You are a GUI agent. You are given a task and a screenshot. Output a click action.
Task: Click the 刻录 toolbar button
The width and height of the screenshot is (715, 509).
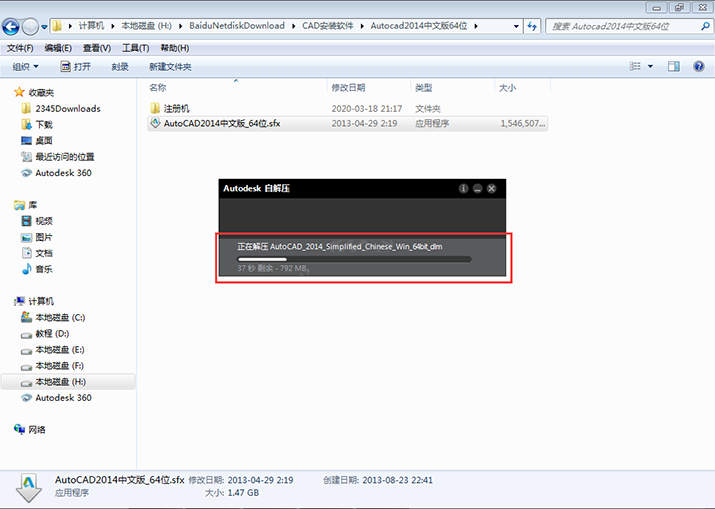(120, 67)
